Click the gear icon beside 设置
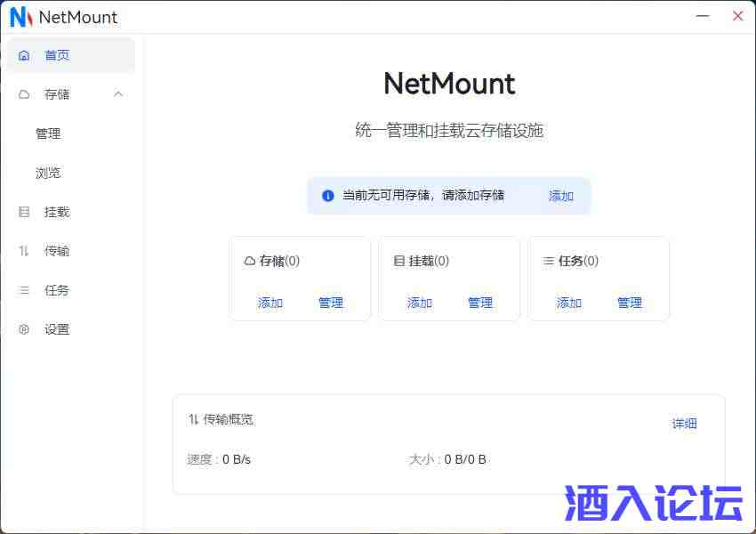Image resolution: width=756 pixels, height=534 pixels. click(x=24, y=329)
